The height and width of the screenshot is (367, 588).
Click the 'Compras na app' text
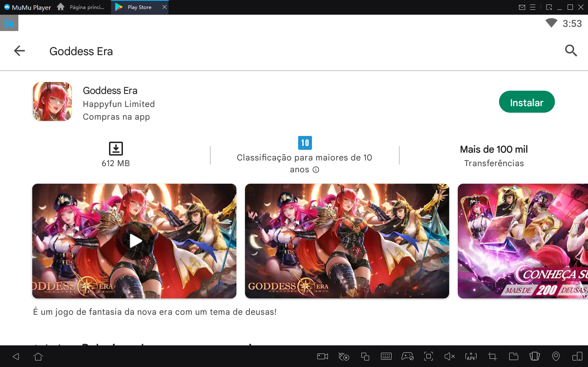116,117
